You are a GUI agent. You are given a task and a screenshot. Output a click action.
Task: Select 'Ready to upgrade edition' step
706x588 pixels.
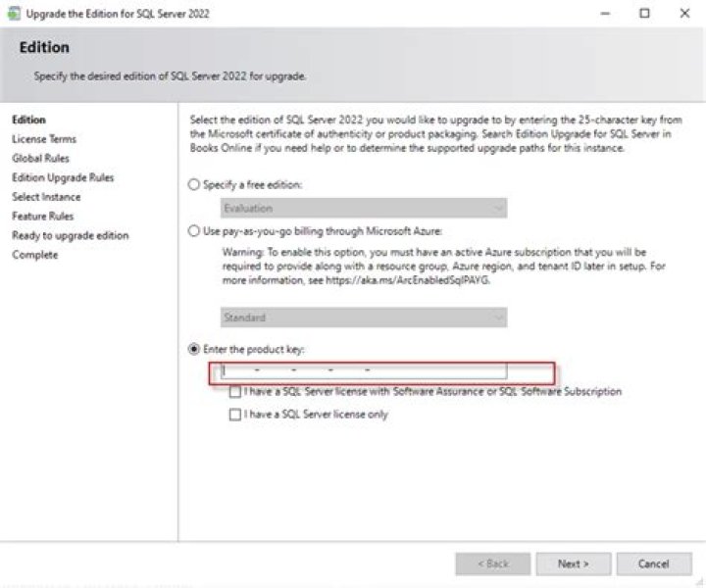(71, 236)
